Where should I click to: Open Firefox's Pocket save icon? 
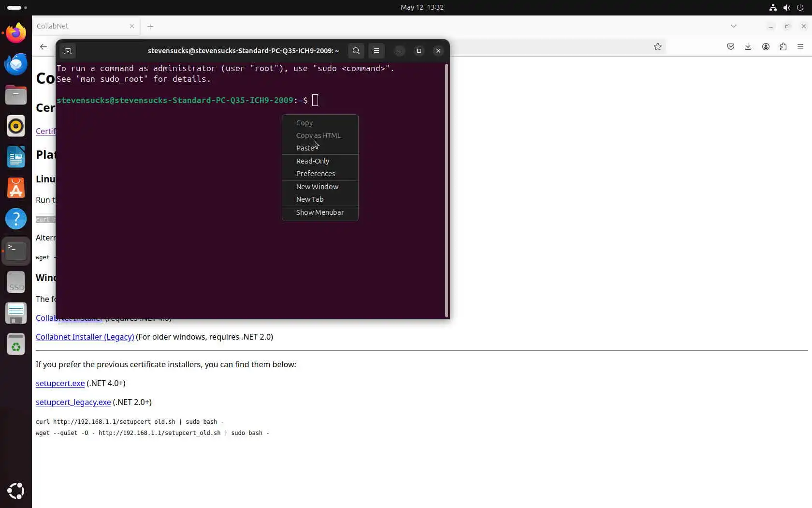click(x=731, y=46)
